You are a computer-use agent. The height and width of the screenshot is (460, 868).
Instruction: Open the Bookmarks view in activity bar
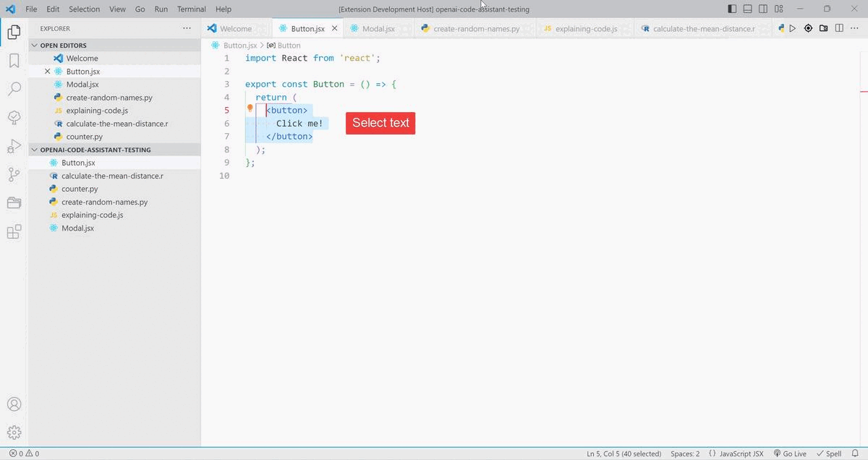click(x=14, y=60)
